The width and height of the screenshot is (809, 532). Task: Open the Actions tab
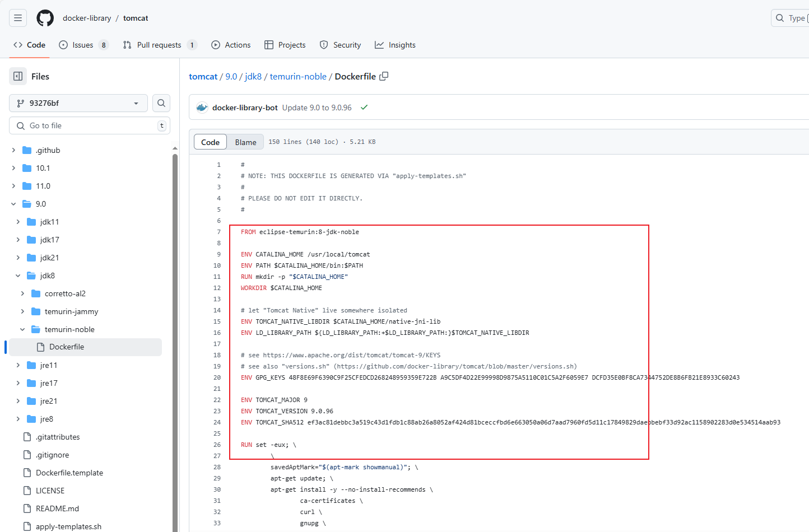(x=231, y=45)
